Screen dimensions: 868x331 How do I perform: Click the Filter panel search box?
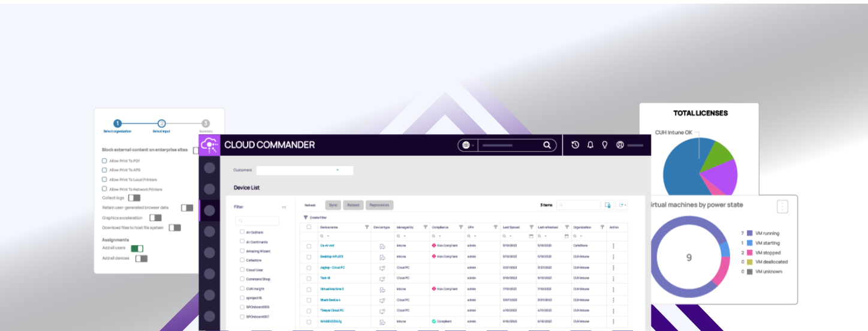(257, 221)
